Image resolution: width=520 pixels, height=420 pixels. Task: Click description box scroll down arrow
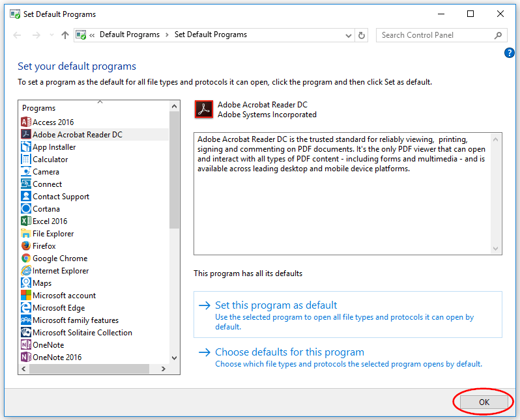click(495, 249)
